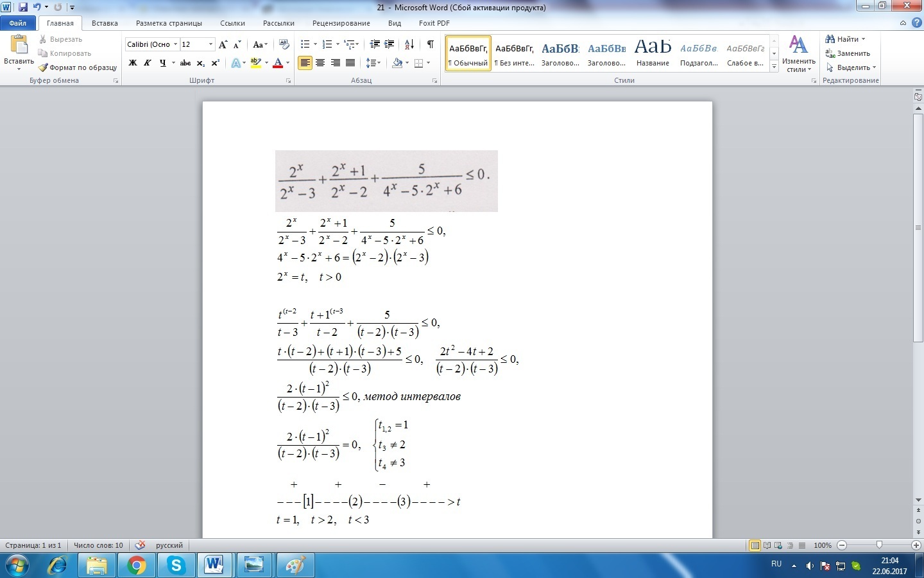The image size is (924, 578).
Task: Apply superscript formatting
Action: (216, 63)
